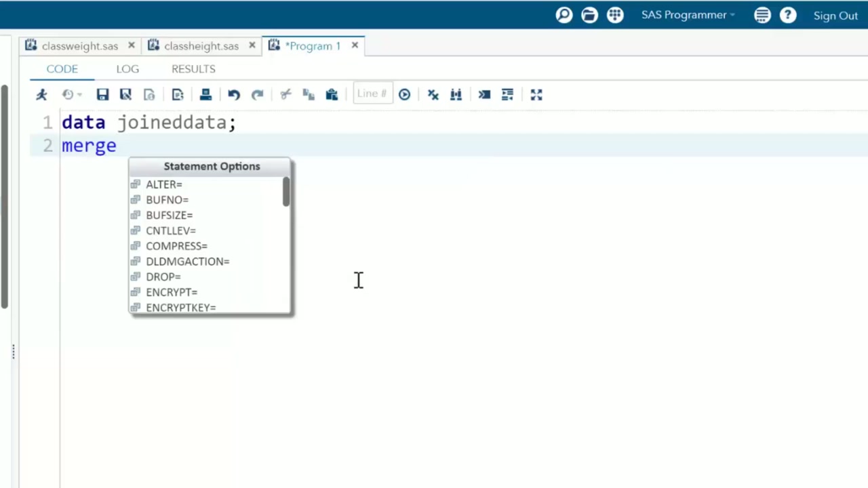Maximize the editor view icon
Screen dimensions: 868x488
coord(536,95)
